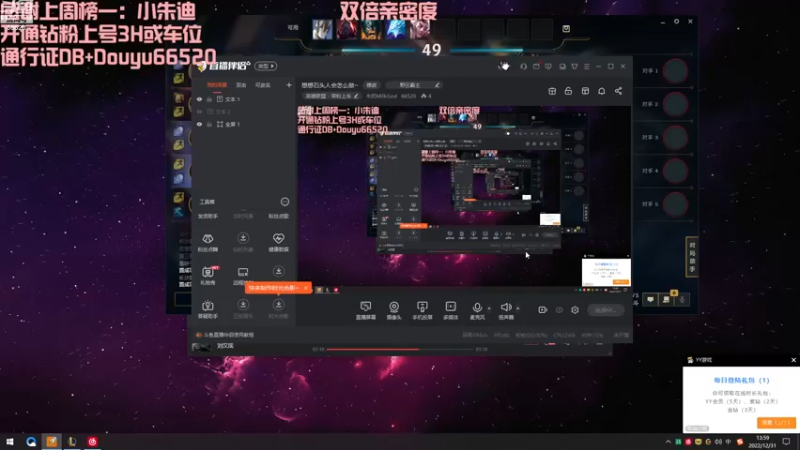Click the 对手 1 circle in game window

click(x=675, y=71)
